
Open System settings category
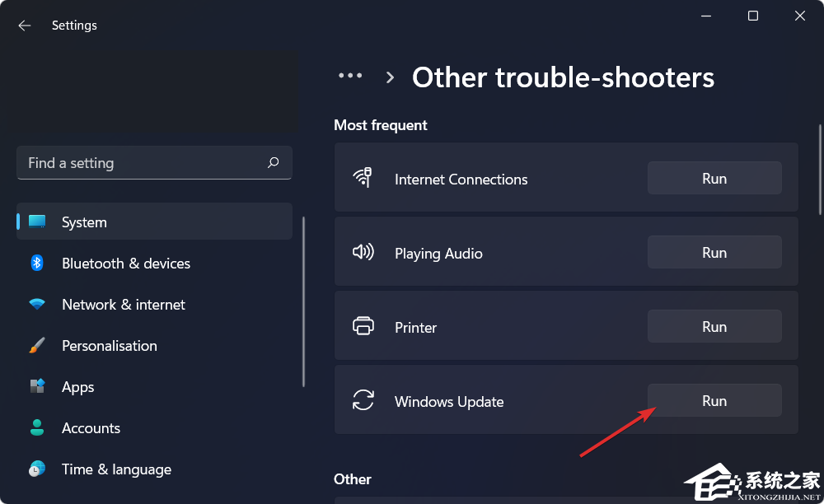tap(155, 222)
